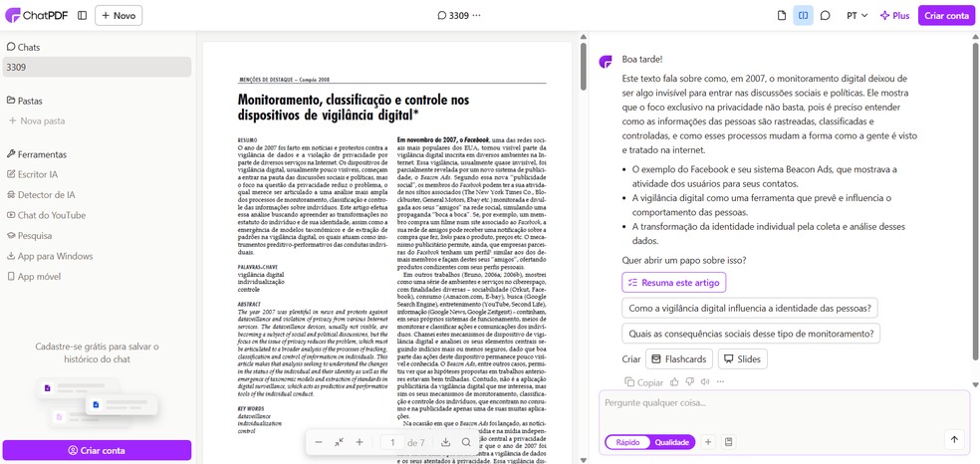This screenshot has height=464, width=980.
Task: Click the mobile app phone icon
Action: click(x=11, y=277)
